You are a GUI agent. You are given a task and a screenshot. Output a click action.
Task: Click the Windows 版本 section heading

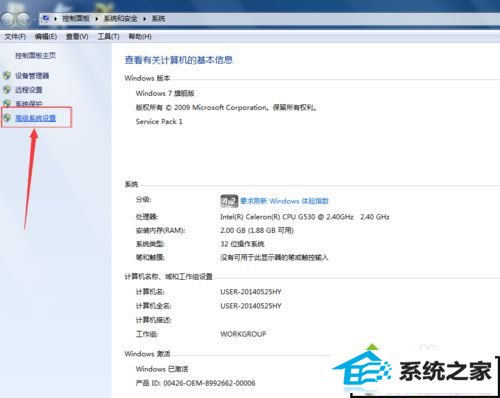click(147, 78)
